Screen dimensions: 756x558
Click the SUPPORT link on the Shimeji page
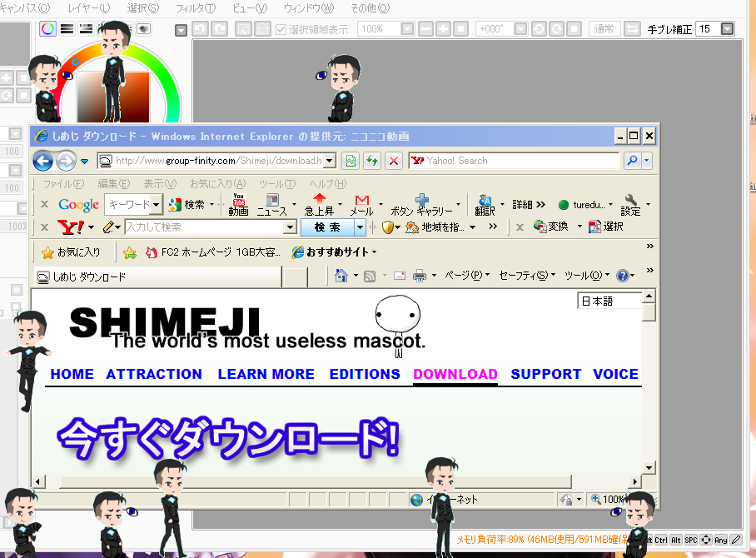[545, 374]
